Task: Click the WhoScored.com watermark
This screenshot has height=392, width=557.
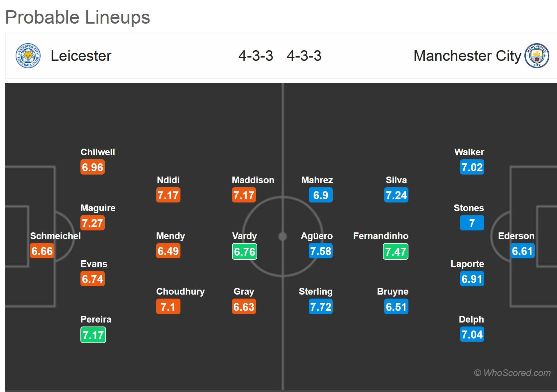Action: (512, 373)
